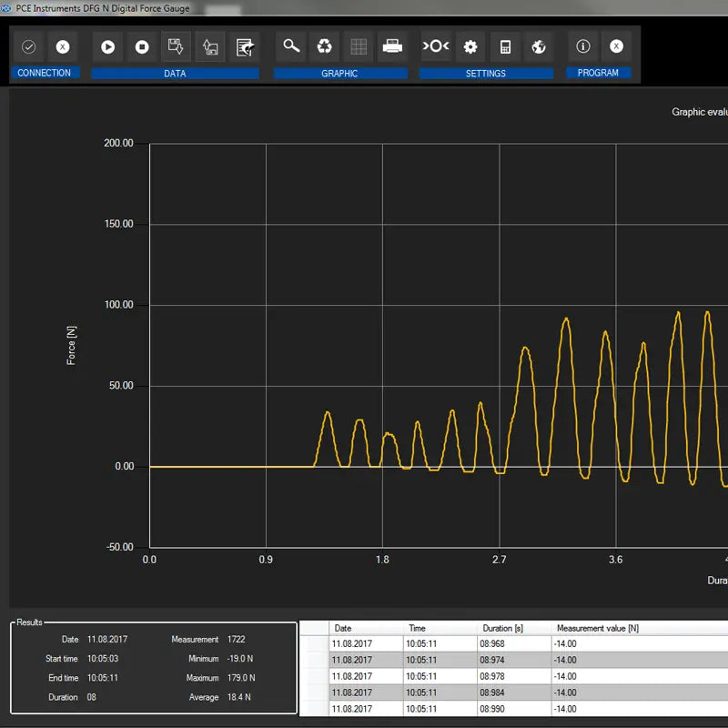The height and width of the screenshot is (728, 728).
Task: Select the zoom magnifier tool
Action: tap(291, 47)
